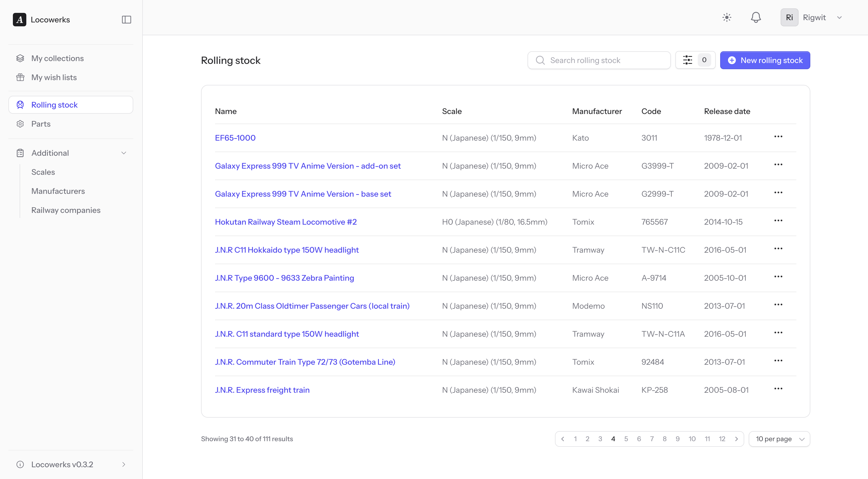The width and height of the screenshot is (868, 479).
Task: Go to page 2
Action: coord(587,439)
